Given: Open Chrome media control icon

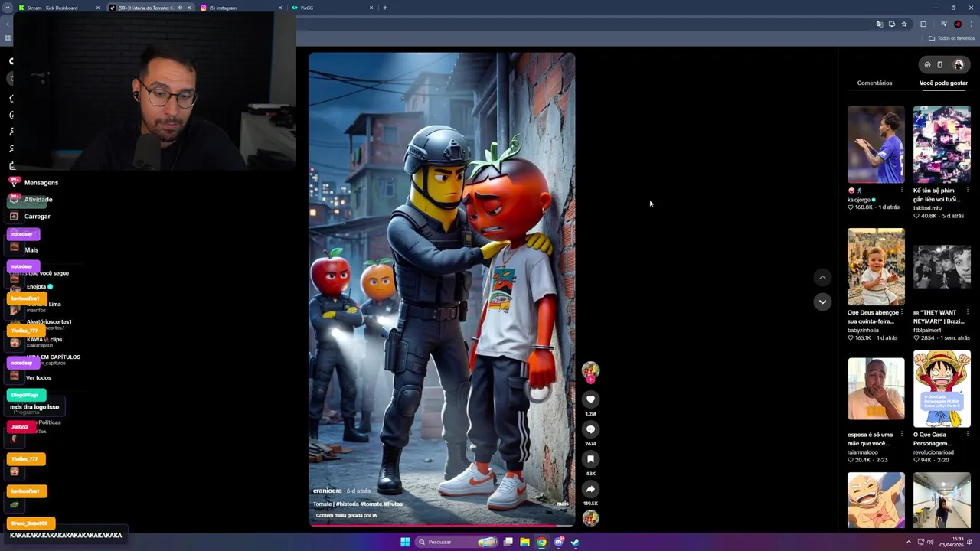Looking at the screenshot, I should pyautogui.click(x=944, y=24).
